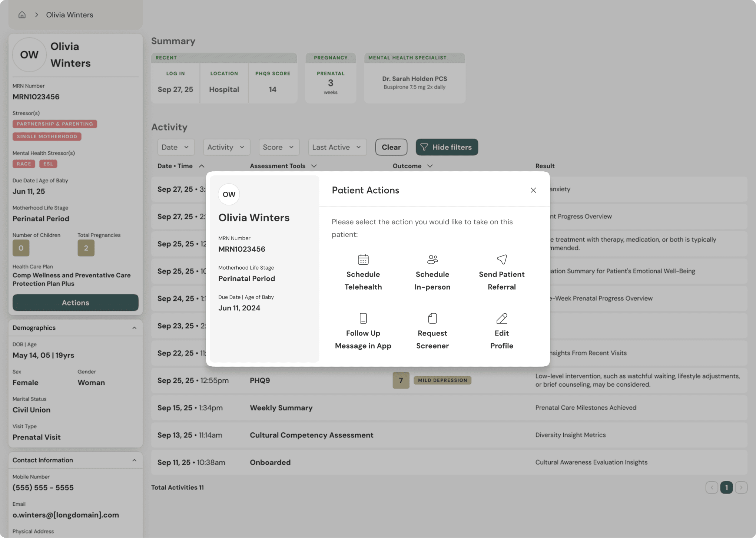Click the Send Patient Referral arrow icon

click(501, 259)
